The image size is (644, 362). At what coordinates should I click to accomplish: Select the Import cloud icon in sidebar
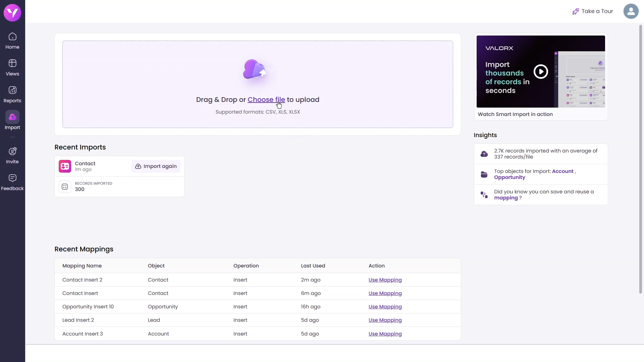12,117
